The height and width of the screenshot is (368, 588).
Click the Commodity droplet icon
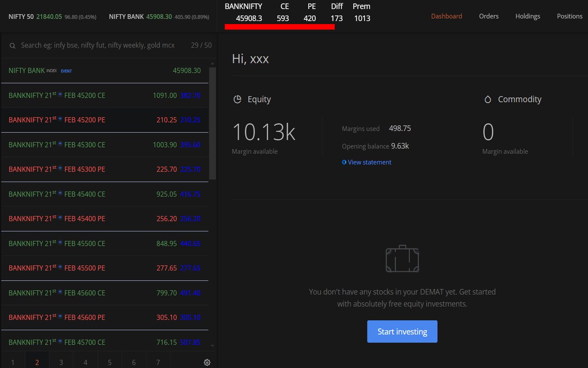(x=487, y=99)
